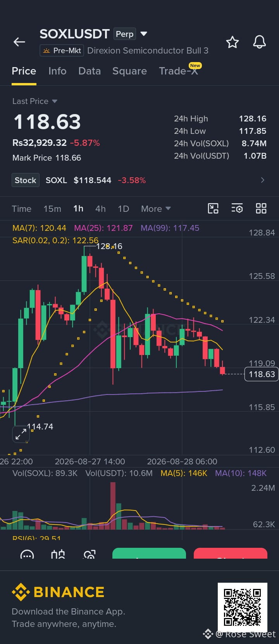Screen dimensions: 279x644
Task: Tap the 24h High value 128.16
Action: [x=253, y=118]
